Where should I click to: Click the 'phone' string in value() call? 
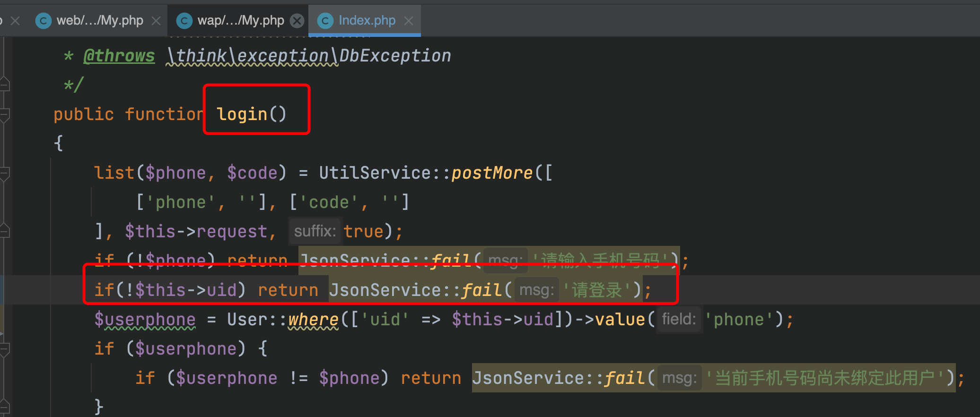point(739,320)
